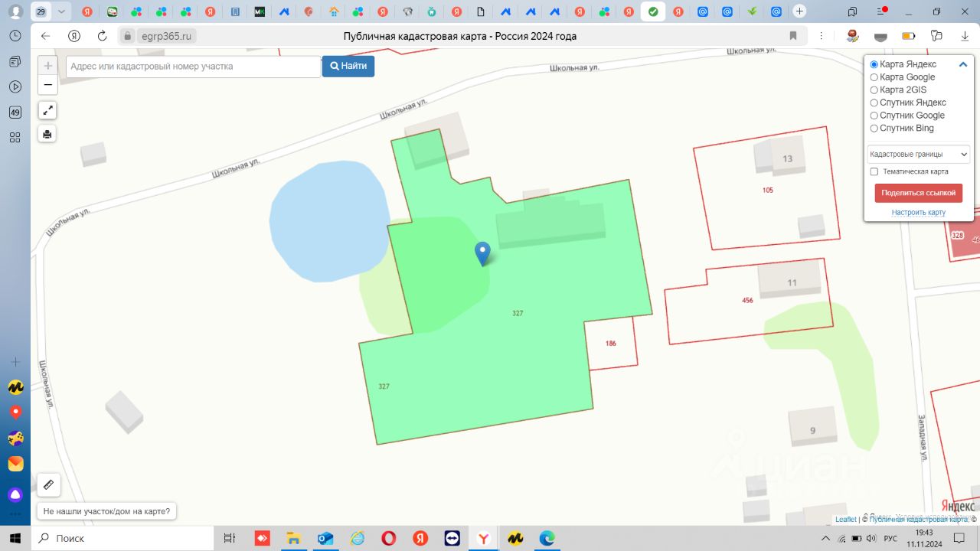
Task: Open Yandex Market sidebar icon
Action: click(x=15, y=386)
